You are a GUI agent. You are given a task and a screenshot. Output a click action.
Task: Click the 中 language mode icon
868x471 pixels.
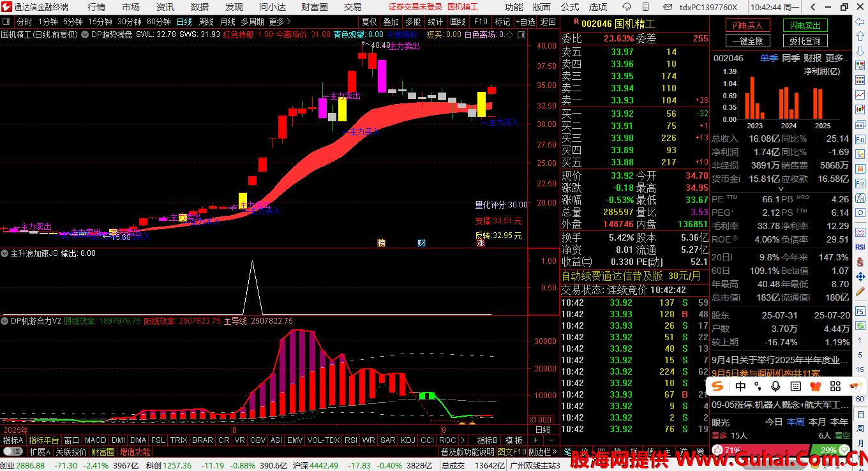click(740, 387)
